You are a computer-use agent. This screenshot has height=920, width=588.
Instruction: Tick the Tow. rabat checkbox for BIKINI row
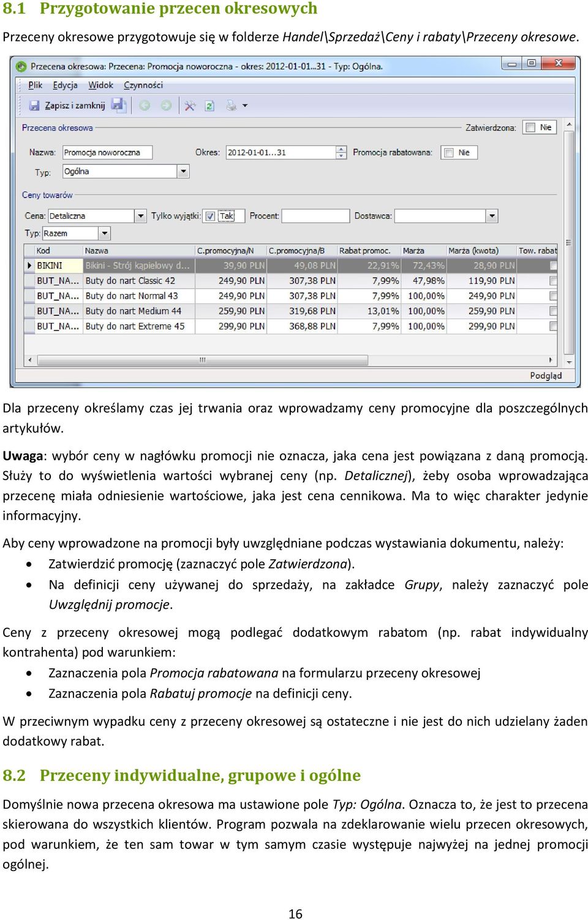point(553,265)
